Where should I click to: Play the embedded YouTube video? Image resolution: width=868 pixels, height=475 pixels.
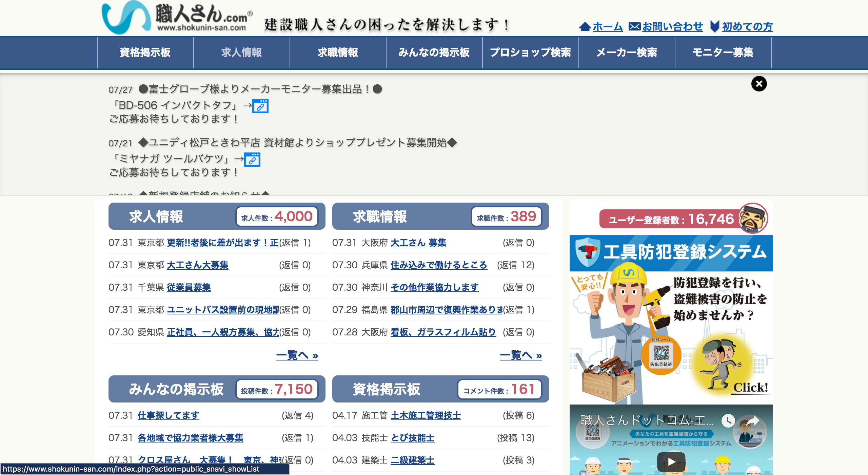tap(671, 461)
